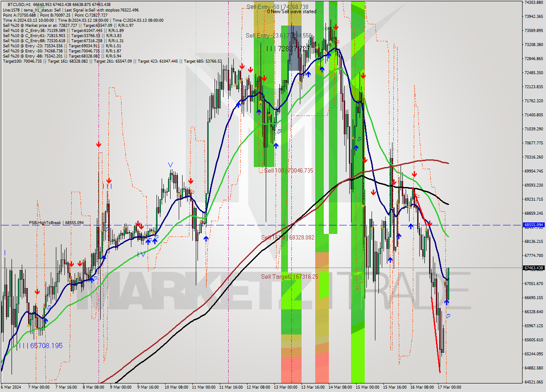Click the 69954.745 price axis value

(534, 171)
